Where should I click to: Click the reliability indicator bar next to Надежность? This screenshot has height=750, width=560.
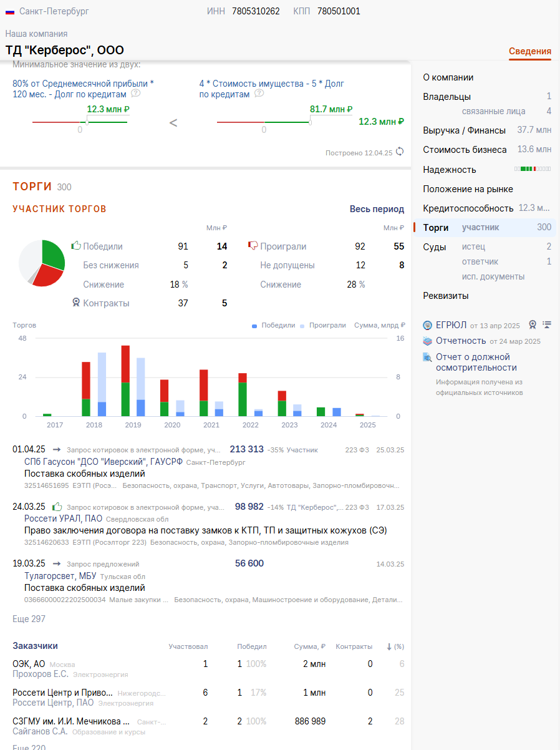tap(533, 169)
